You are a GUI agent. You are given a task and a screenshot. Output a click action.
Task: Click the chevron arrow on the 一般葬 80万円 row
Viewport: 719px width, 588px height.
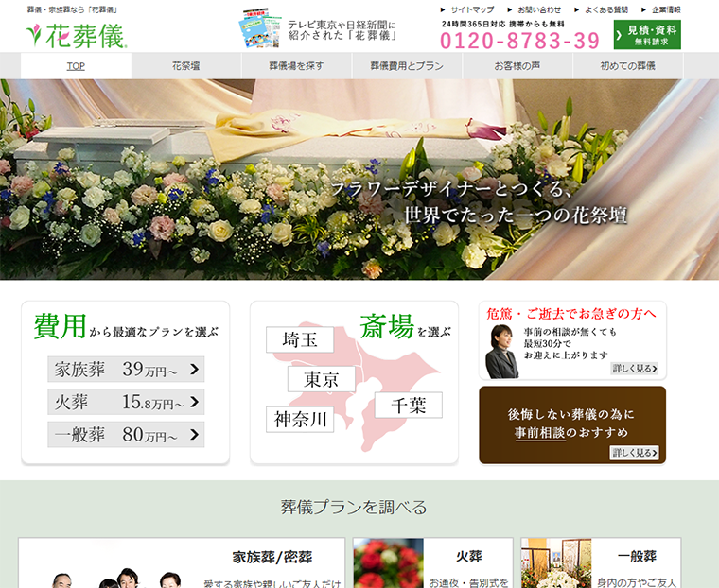click(194, 435)
